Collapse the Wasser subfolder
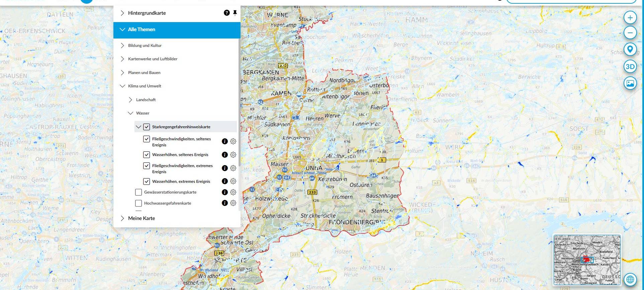 click(130, 113)
